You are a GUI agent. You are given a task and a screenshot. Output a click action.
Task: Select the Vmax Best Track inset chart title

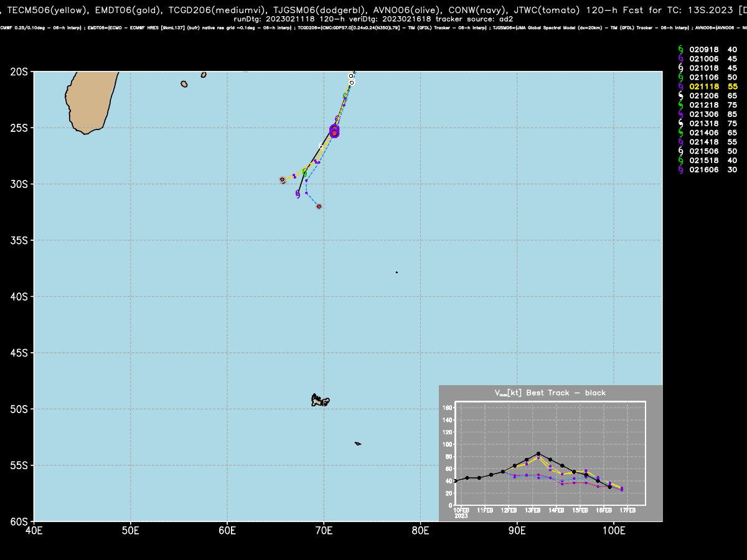tap(550, 393)
